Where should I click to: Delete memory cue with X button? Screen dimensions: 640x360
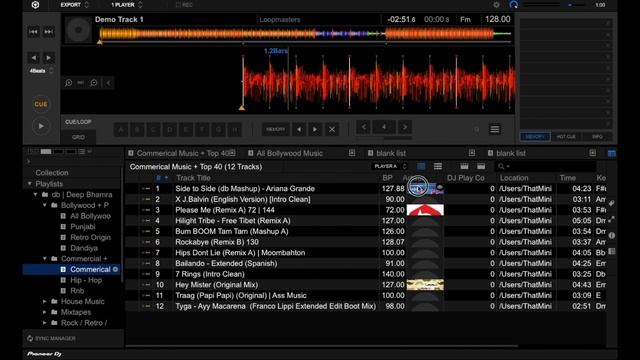click(332, 129)
